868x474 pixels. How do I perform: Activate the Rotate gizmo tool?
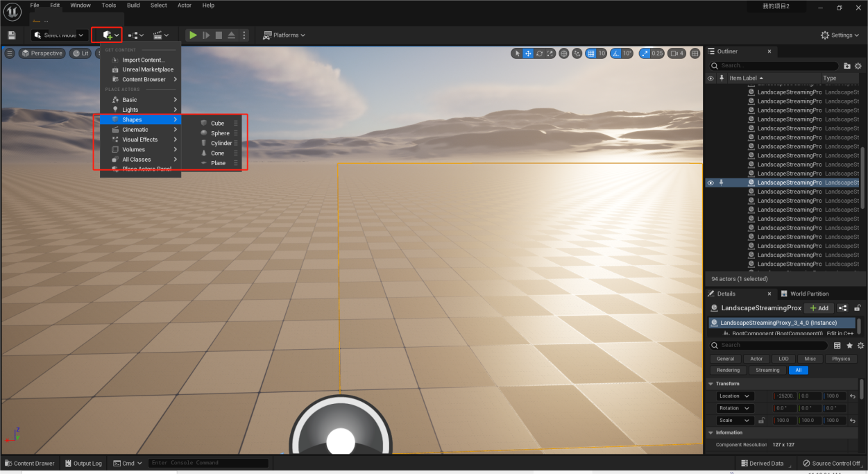pyautogui.click(x=539, y=53)
